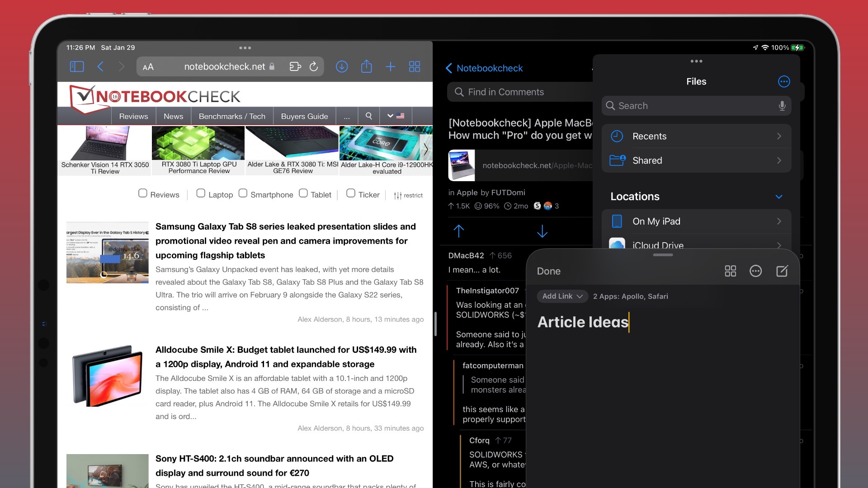868x488 pixels.
Task: Open Alldocube Smile X article
Action: point(286,357)
